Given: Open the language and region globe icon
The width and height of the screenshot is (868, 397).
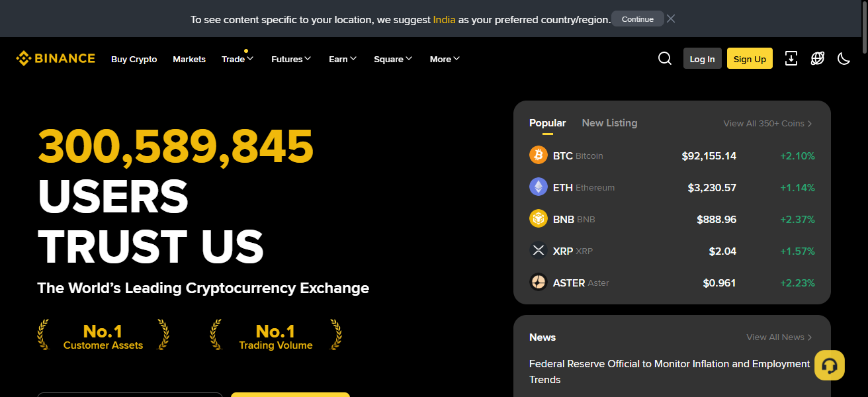Looking at the screenshot, I should [x=818, y=59].
